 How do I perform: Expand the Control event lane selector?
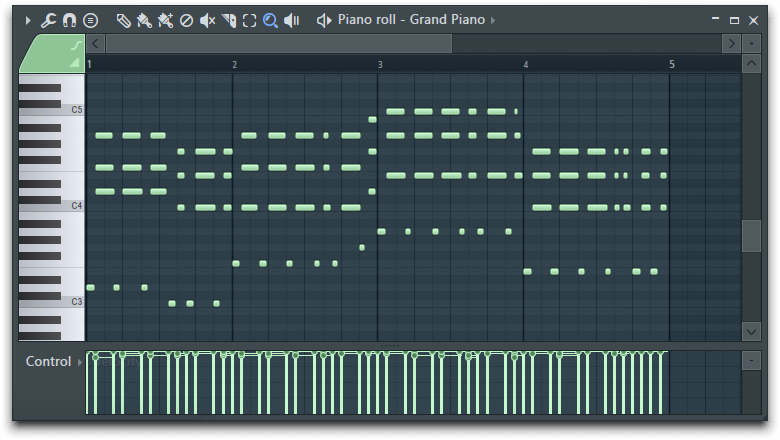pyautogui.click(x=80, y=362)
